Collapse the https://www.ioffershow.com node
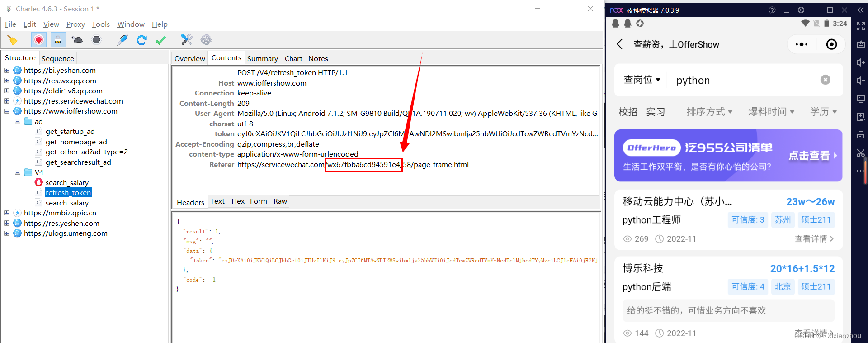This screenshot has width=868, height=343. pos(7,111)
